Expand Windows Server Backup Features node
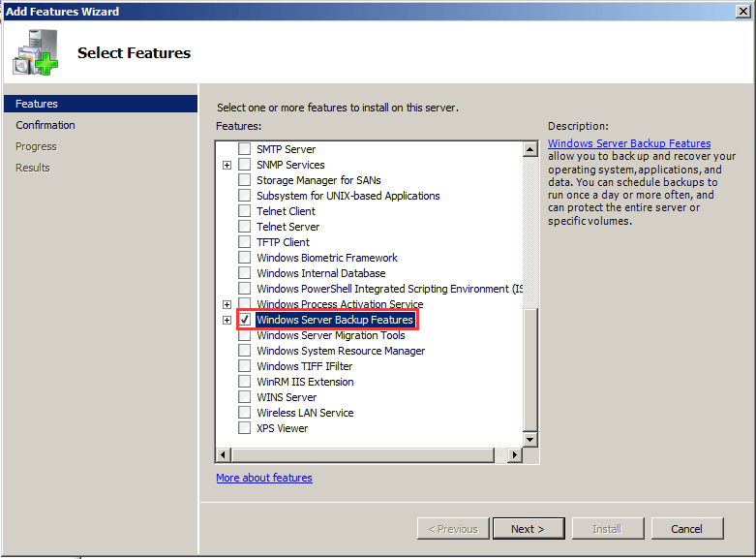This screenshot has width=756, height=559. coord(227,320)
